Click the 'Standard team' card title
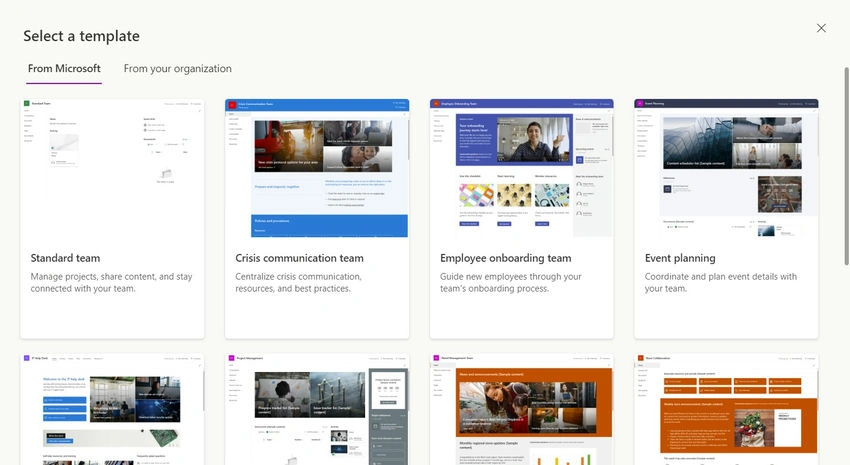Screen dimensions: 850x465 point(65,258)
